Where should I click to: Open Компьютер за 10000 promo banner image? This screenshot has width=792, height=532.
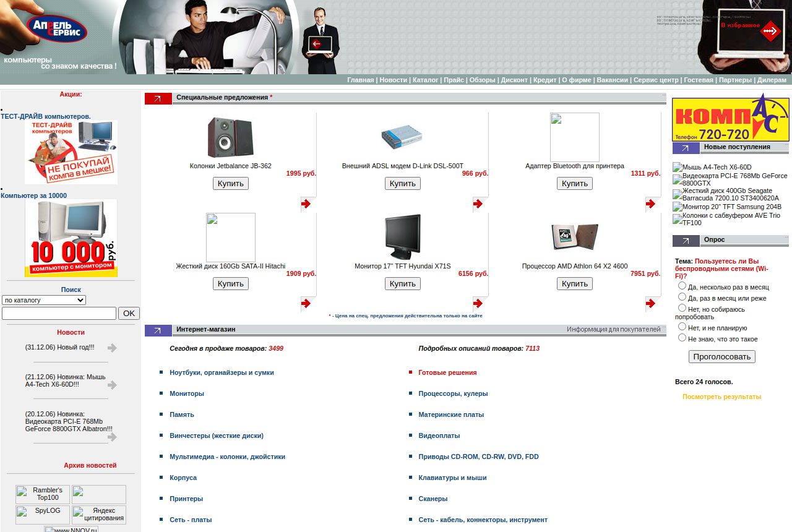71,238
